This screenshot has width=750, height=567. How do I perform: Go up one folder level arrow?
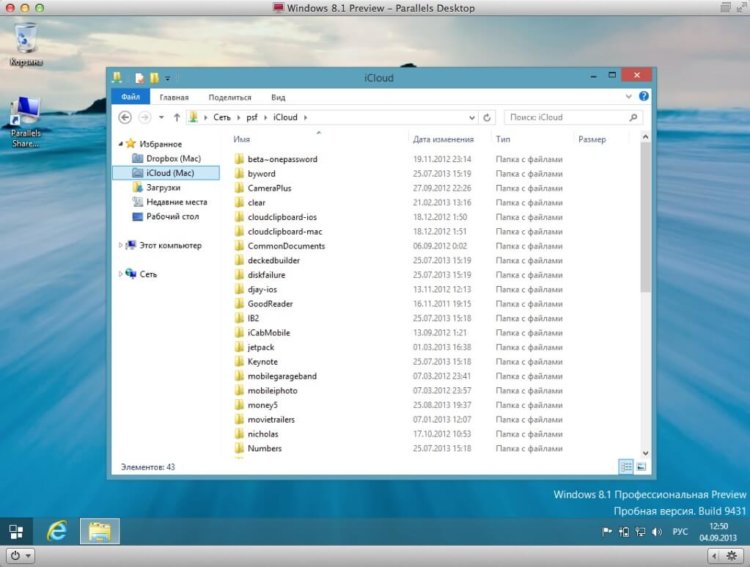point(177,117)
